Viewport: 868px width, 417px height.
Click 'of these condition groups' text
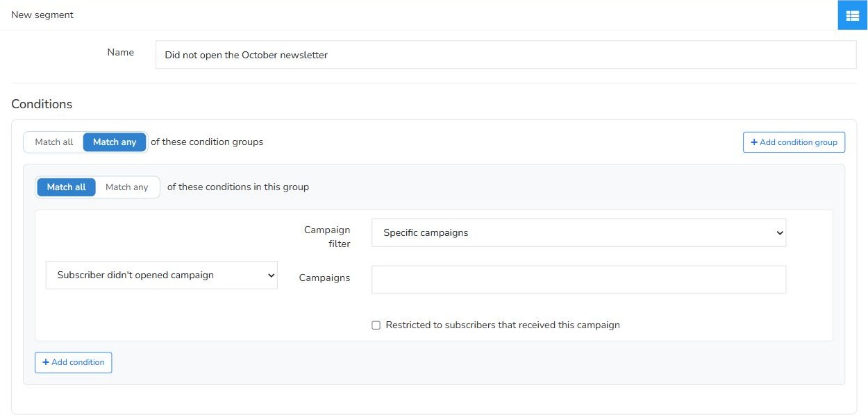click(x=207, y=142)
